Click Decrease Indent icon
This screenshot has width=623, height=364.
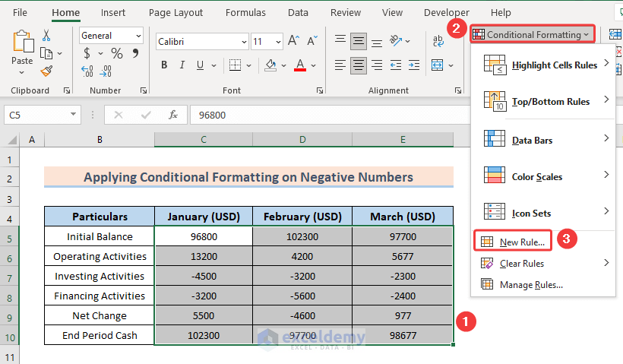(x=395, y=65)
